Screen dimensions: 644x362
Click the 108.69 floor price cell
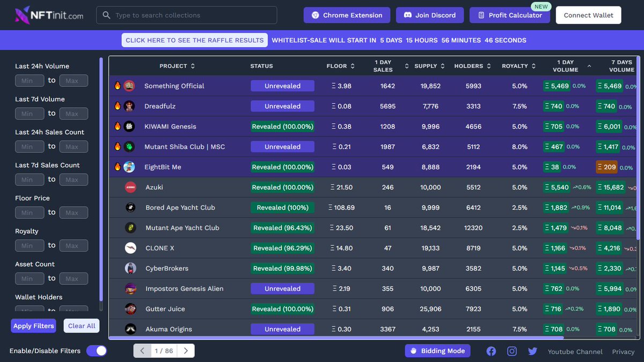[341, 208]
